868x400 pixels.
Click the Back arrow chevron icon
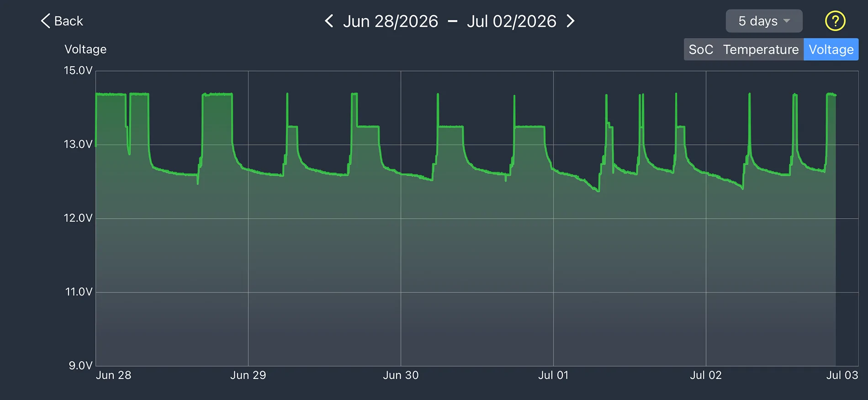tap(45, 21)
